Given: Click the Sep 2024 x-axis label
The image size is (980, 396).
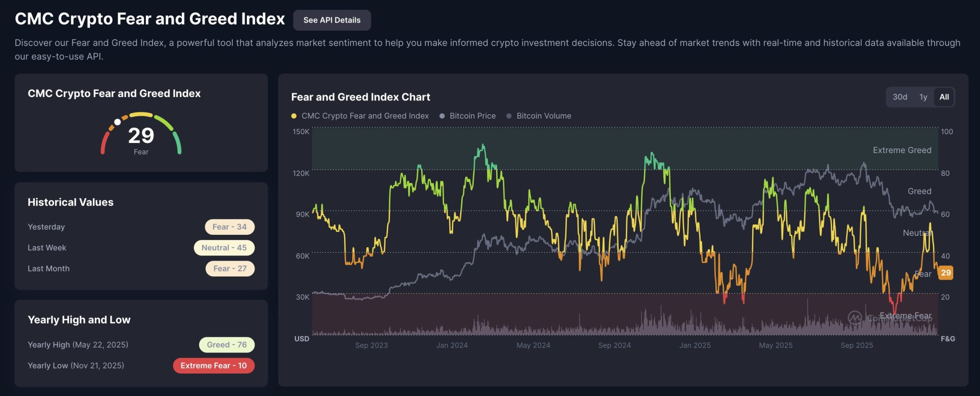Looking at the screenshot, I should click(614, 345).
